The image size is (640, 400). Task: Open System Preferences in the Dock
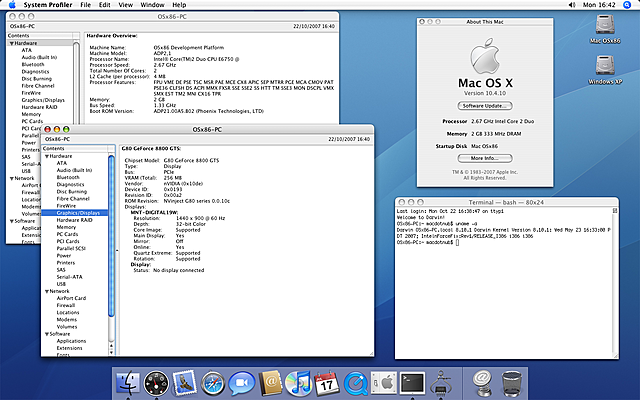point(384,383)
